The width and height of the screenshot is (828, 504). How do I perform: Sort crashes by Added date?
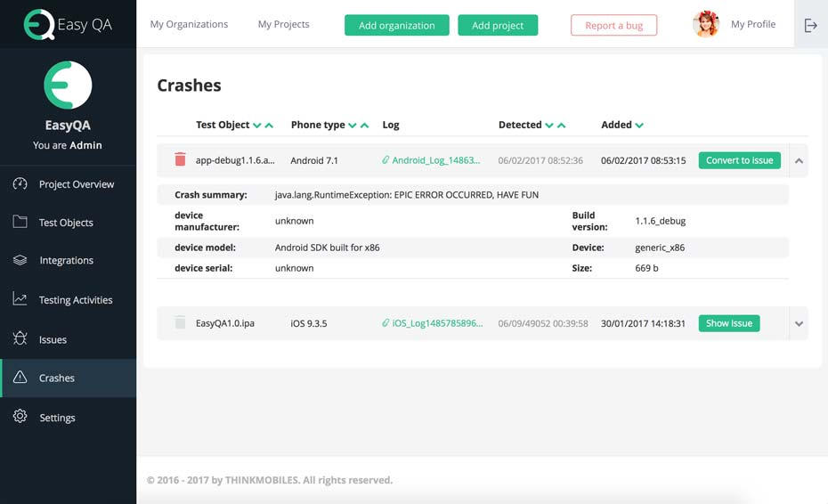tap(639, 126)
